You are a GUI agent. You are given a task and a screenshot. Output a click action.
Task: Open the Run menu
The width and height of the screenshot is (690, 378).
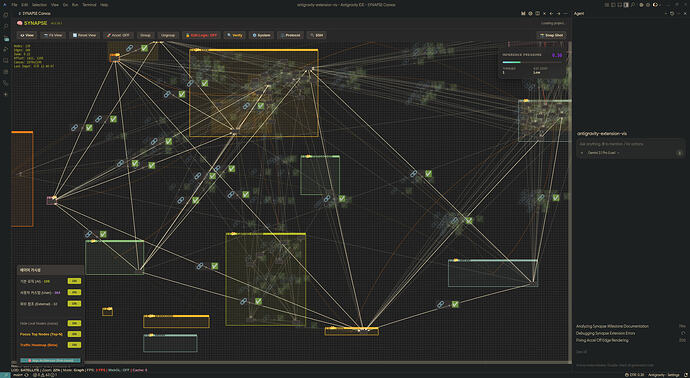point(75,4)
